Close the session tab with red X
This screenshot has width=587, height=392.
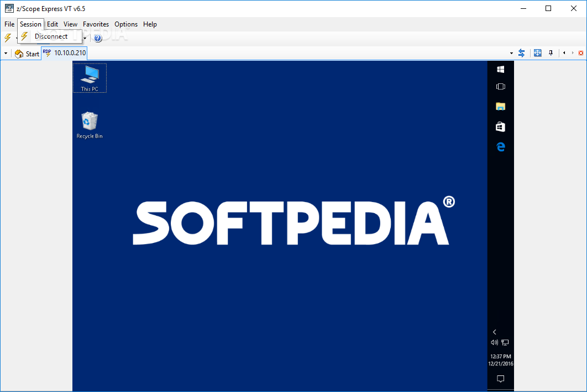581,53
